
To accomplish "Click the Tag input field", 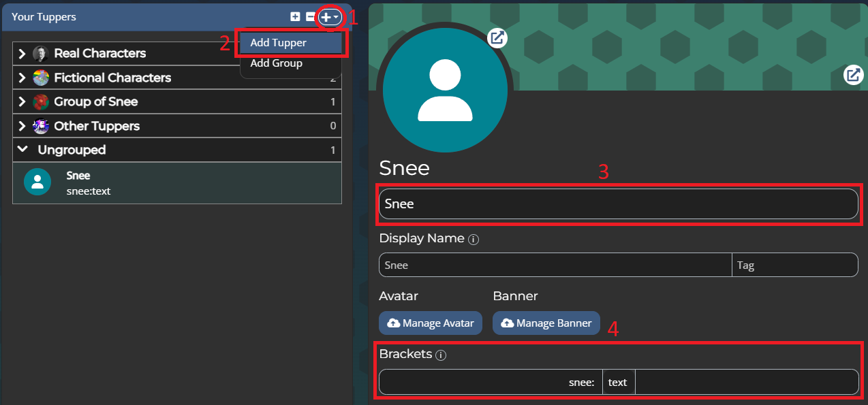I will (795, 265).
